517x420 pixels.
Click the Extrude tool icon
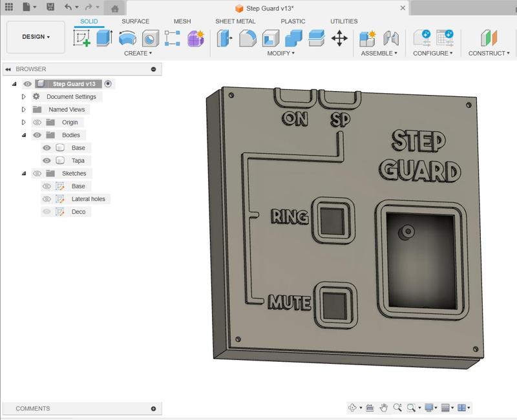click(x=105, y=38)
